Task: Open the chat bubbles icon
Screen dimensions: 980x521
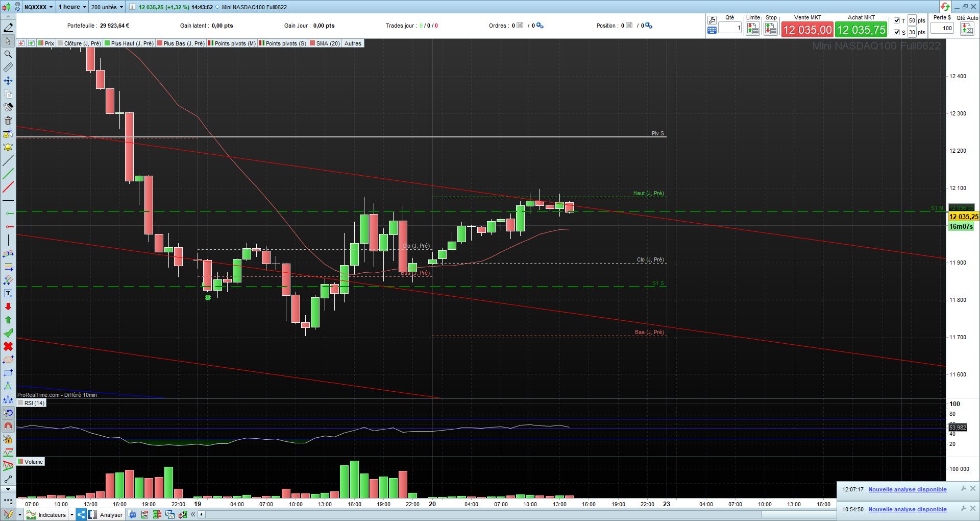Action: pos(132,515)
